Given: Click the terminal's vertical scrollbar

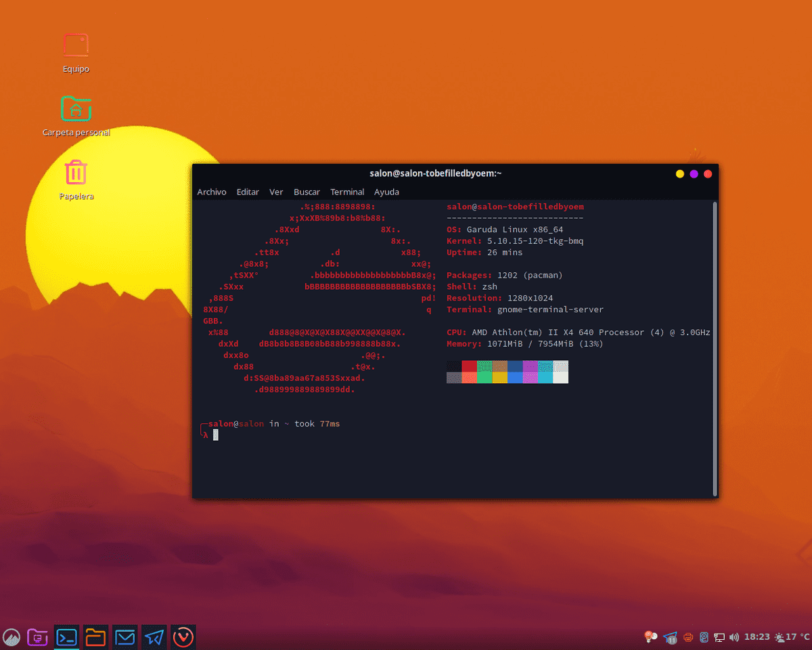Looking at the screenshot, I should tap(715, 348).
